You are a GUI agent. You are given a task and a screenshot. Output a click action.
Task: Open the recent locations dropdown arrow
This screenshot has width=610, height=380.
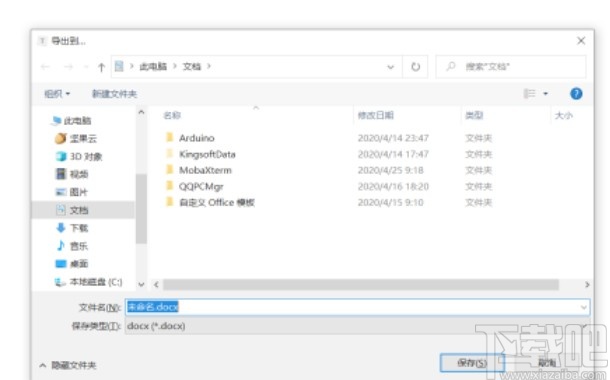pyautogui.click(x=86, y=67)
